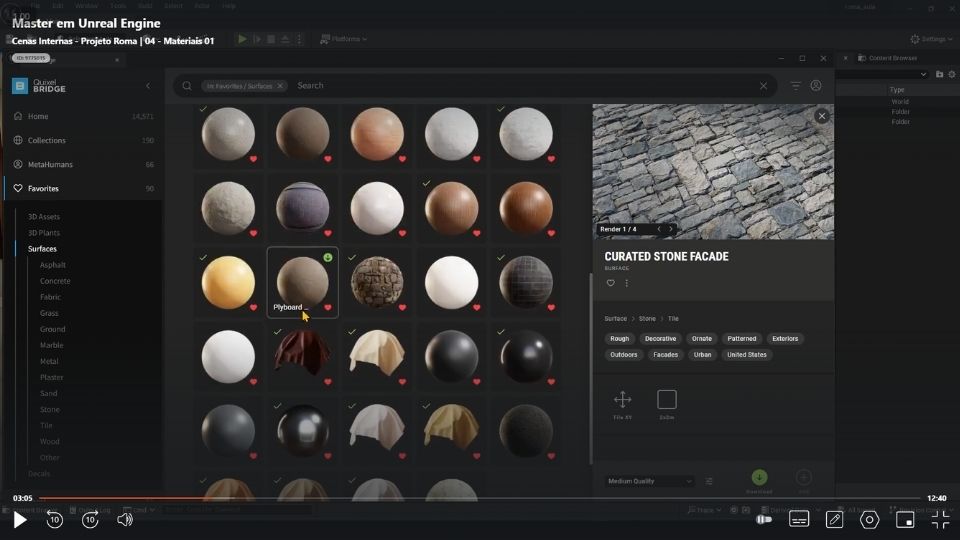Screen dimensions: 960x540
Task: Collapse the Bridge sidebar arrow
Action: pyautogui.click(x=148, y=86)
